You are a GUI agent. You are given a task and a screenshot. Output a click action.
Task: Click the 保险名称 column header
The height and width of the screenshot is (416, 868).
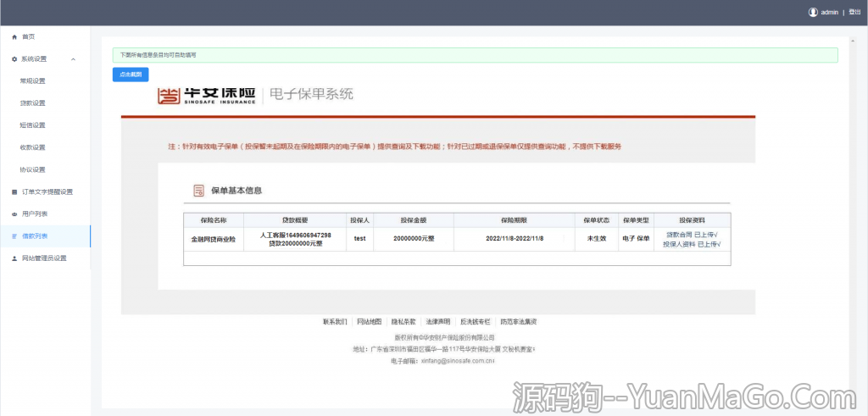click(x=214, y=220)
